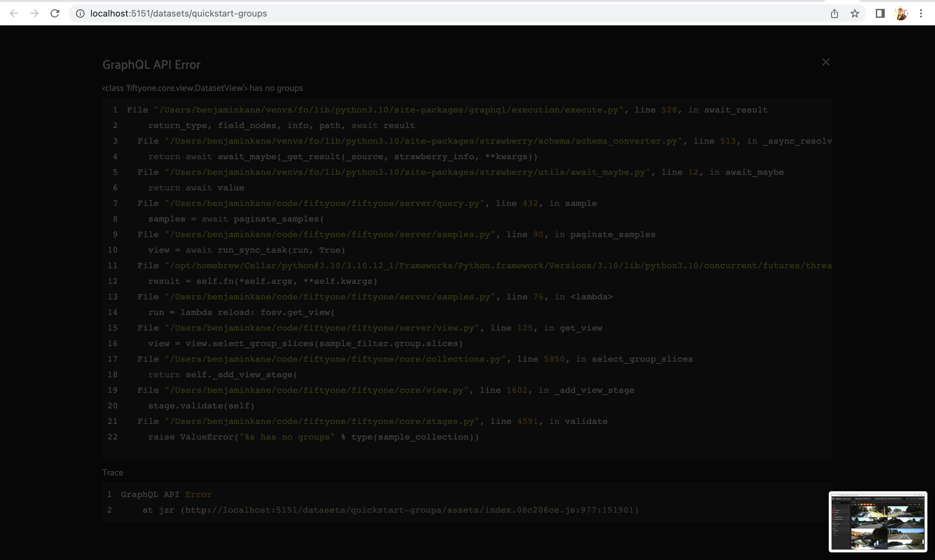The image size is (935, 560).
Task: Open site information from the info icon
Action: tap(80, 13)
